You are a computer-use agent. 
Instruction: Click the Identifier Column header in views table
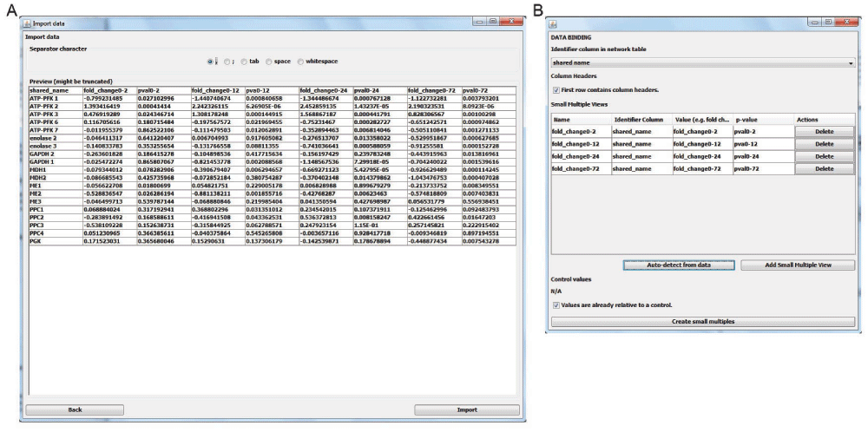click(642, 120)
